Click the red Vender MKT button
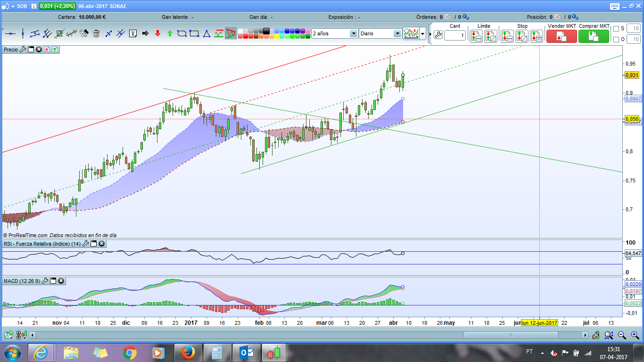 coord(561,36)
